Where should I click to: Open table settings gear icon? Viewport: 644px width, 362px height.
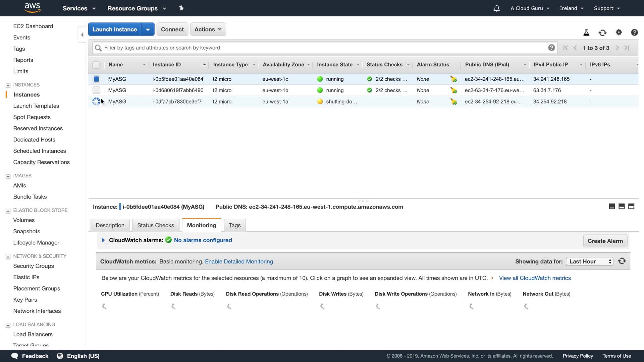619,32
